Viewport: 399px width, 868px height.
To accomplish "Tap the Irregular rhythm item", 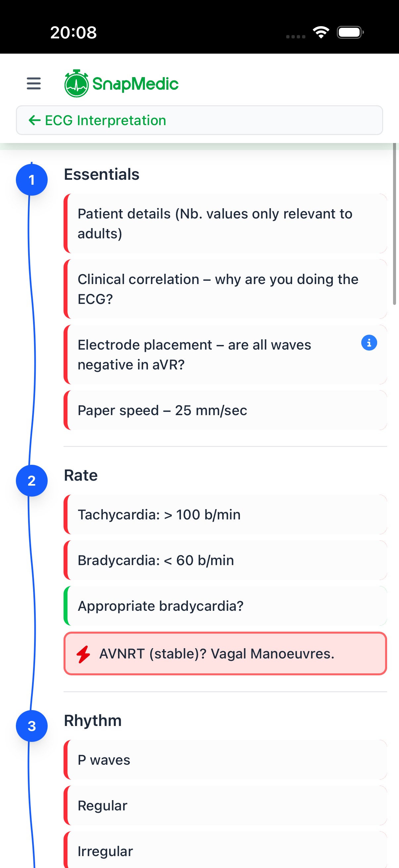I will pos(225,851).
